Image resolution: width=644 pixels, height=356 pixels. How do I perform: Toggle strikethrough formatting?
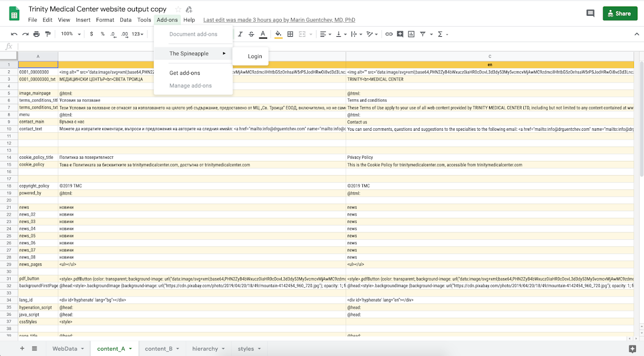pos(252,34)
